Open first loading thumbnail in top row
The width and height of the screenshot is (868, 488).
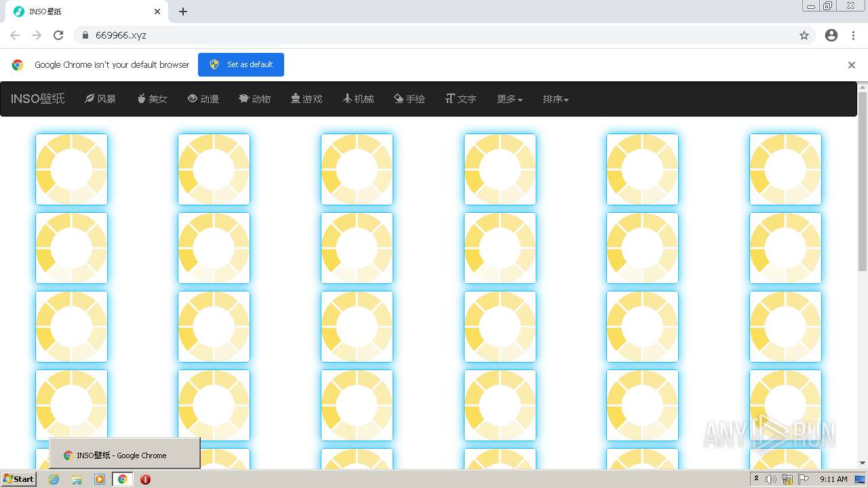coord(71,169)
